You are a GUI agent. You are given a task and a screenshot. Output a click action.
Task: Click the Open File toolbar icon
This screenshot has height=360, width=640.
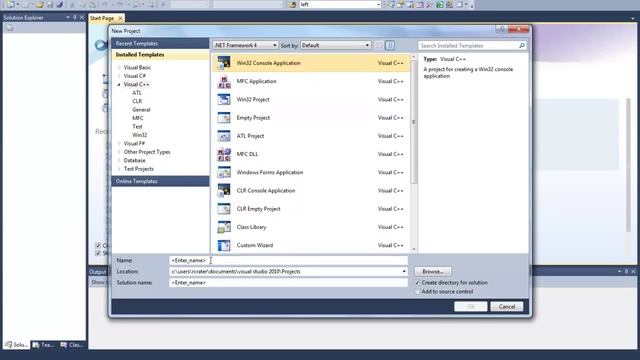click(40, 4)
